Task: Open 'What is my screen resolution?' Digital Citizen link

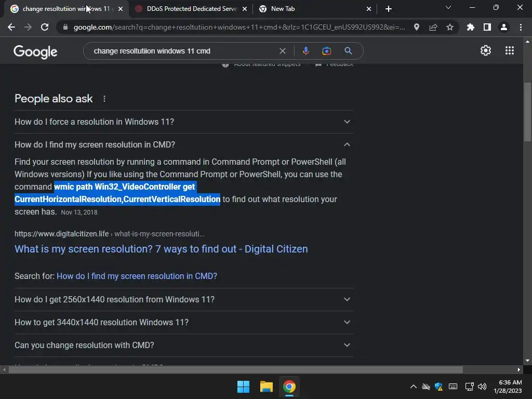Action: tap(161, 249)
